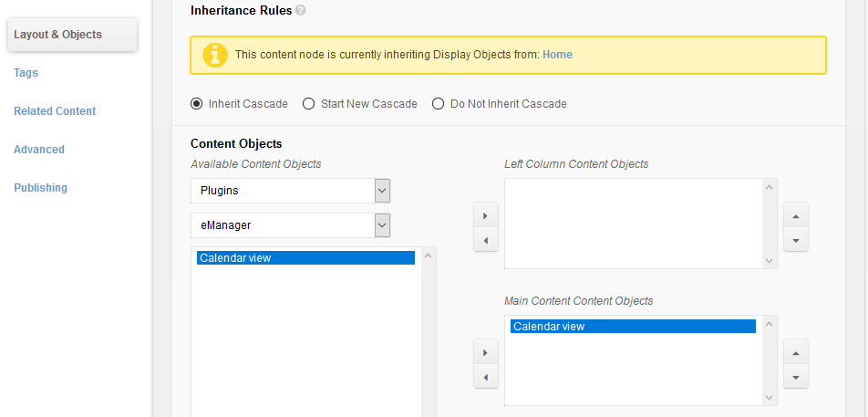Follow the Home link in the notice

coord(557,55)
